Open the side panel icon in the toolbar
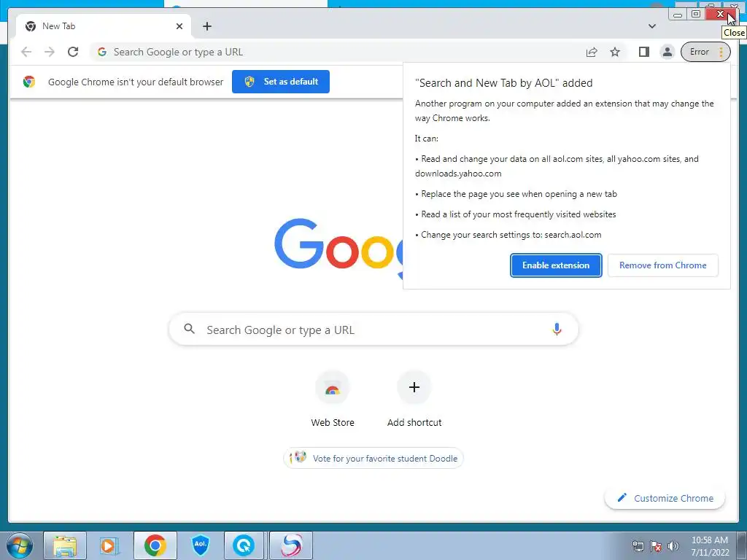 [x=643, y=52]
